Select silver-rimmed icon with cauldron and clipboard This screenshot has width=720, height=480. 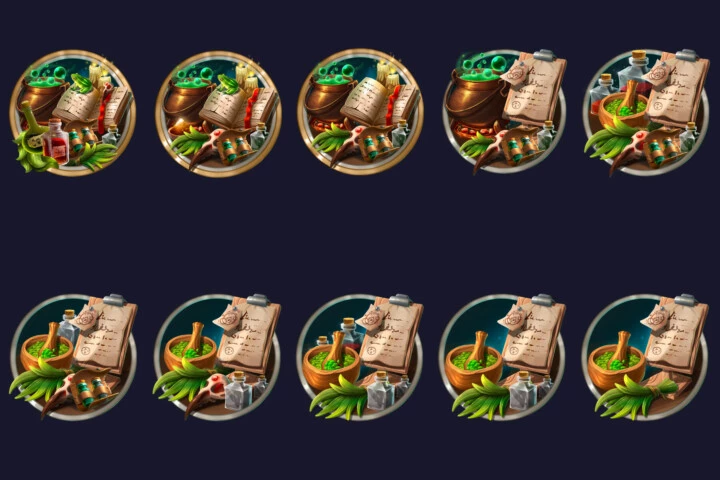click(505, 112)
